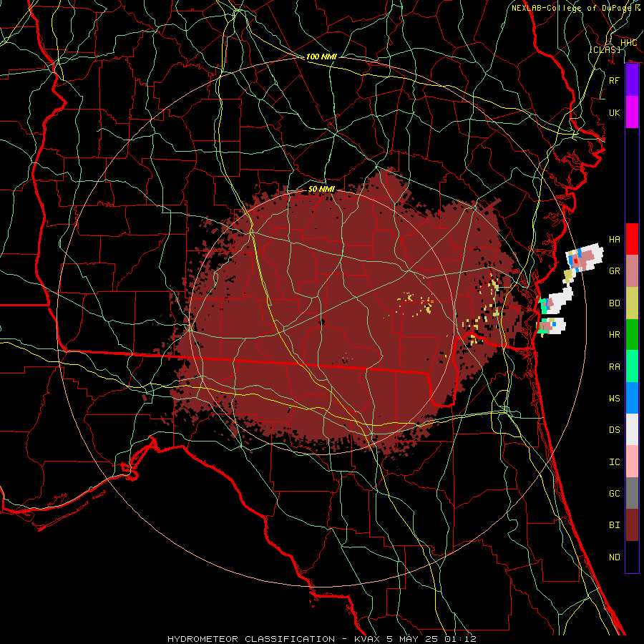The image size is (644, 644).
Task: Click the 'HR' legend label
Action: pos(614,335)
